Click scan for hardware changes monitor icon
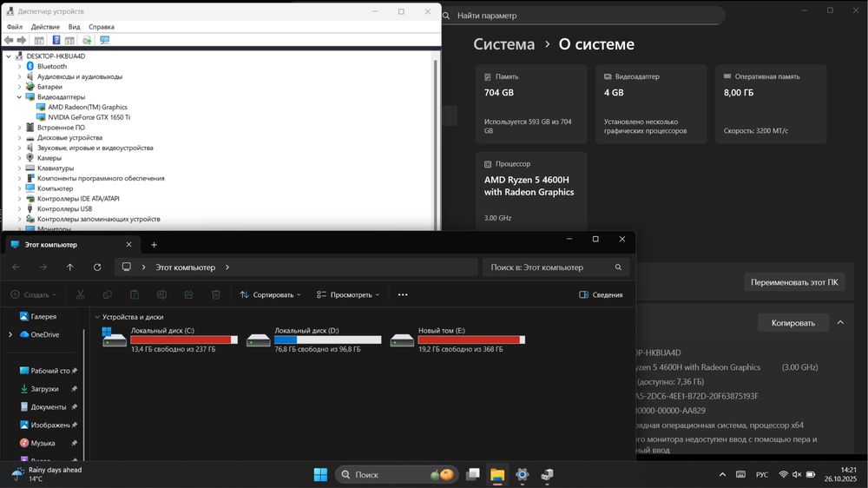This screenshot has height=488, width=868. pyautogui.click(x=104, y=40)
